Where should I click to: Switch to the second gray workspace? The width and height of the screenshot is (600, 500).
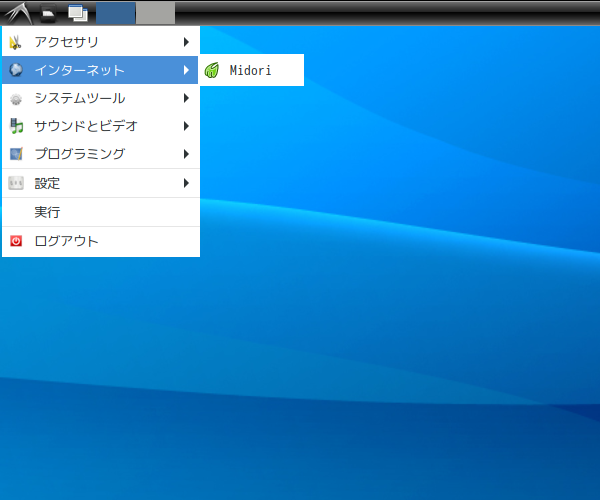pyautogui.click(x=155, y=13)
